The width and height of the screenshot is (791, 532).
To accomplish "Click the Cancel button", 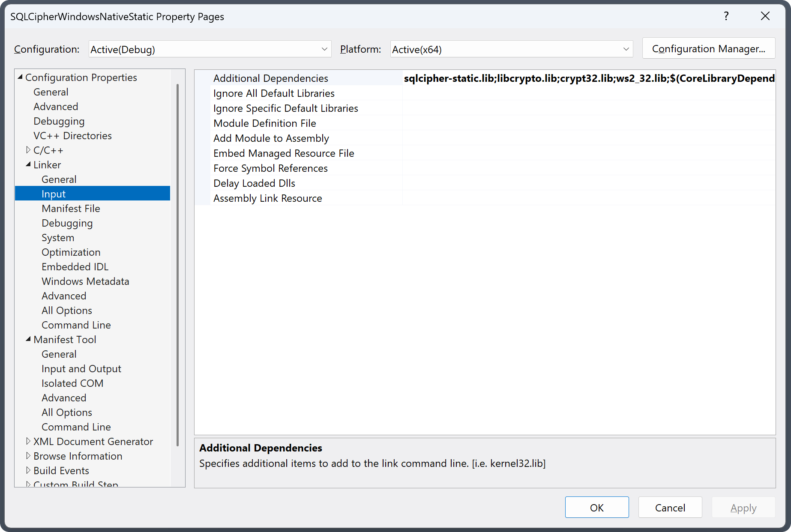I will 670,507.
